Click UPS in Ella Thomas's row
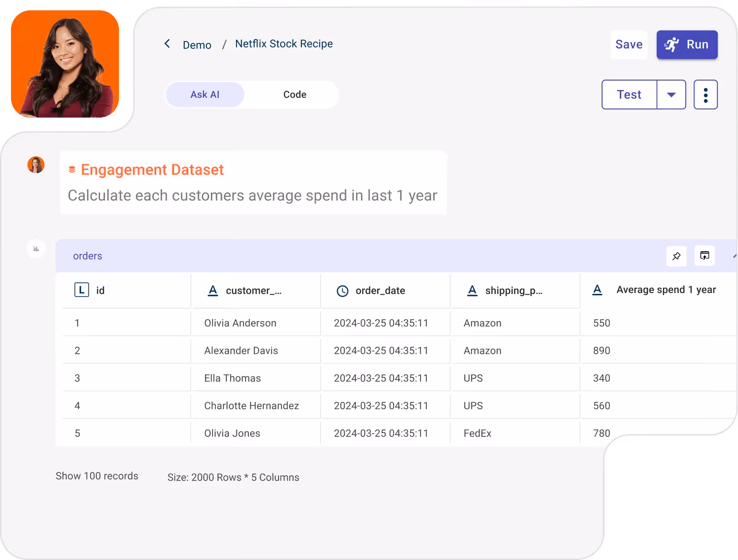Viewport: 738px width, 560px height. click(x=473, y=378)
